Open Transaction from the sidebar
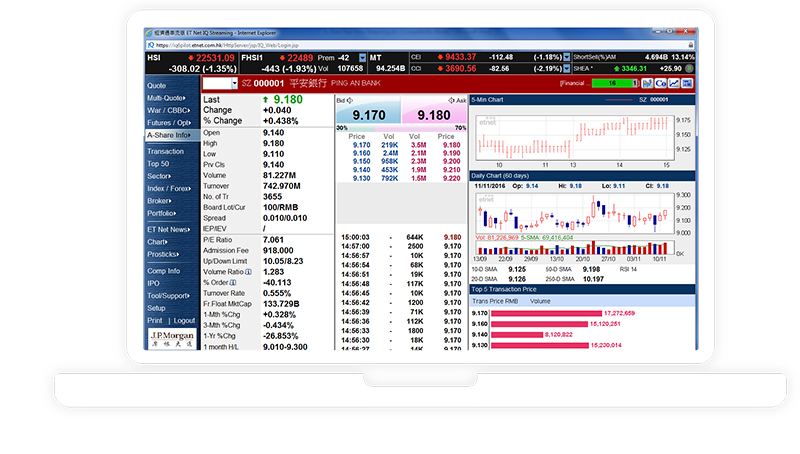Image resolution: width=800 pixels, height=454 pixels. [x=165, y=152]
